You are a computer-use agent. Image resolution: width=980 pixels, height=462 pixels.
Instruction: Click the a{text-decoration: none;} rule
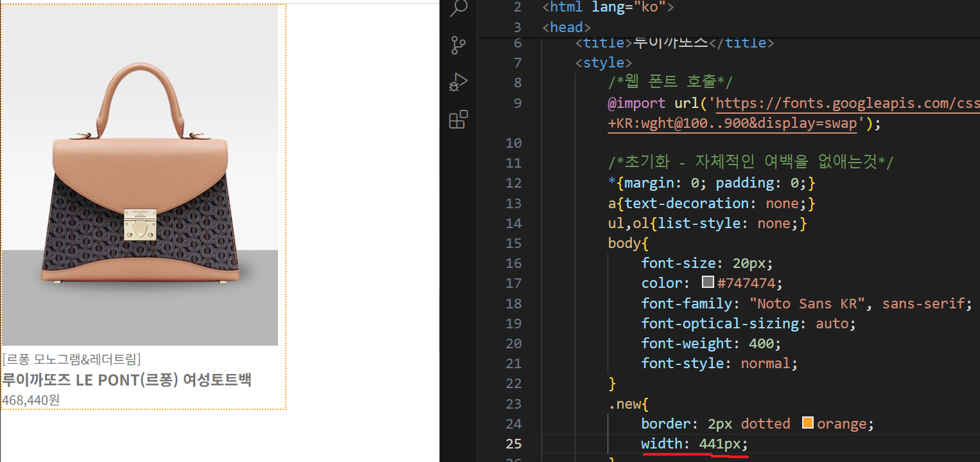[712, 204]
